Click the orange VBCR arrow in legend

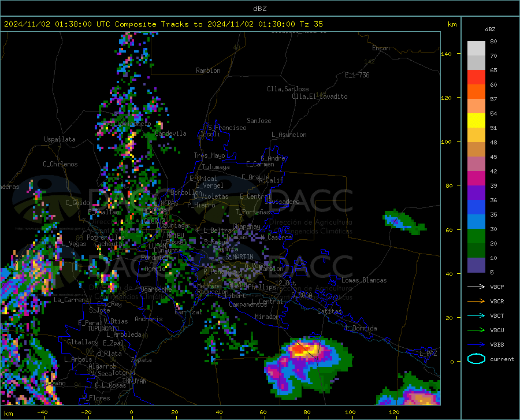(x=476, y=302)
